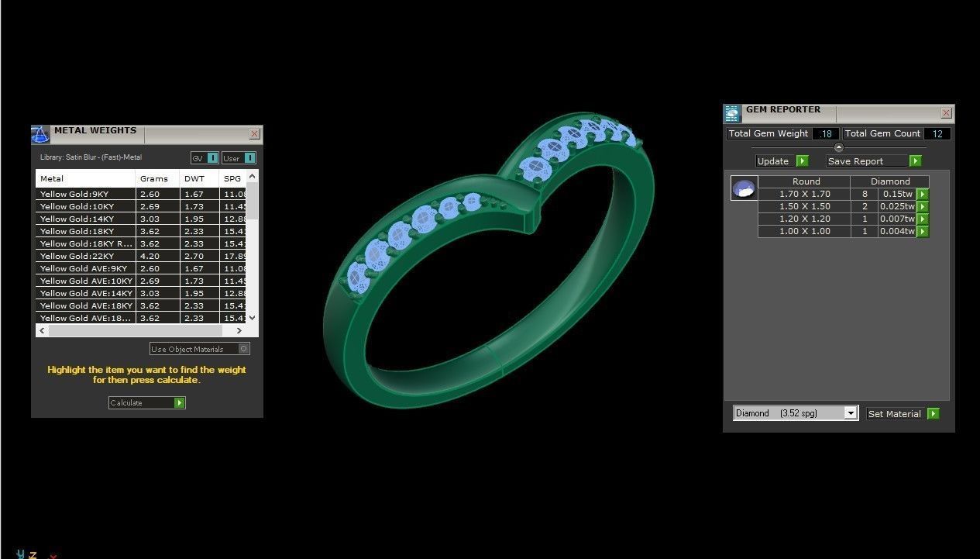This screenshot has width=980, height=559.
Task: Click green arrow beside Calculate
Action: tap(180, 402)
